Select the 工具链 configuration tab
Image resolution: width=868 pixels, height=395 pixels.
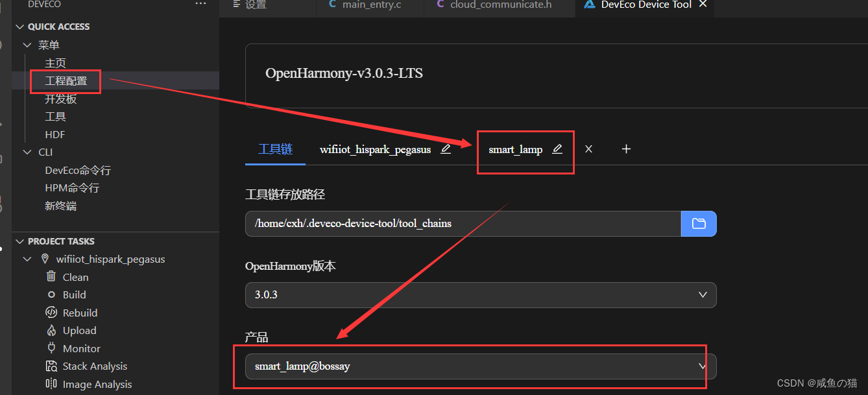[276, 149]
